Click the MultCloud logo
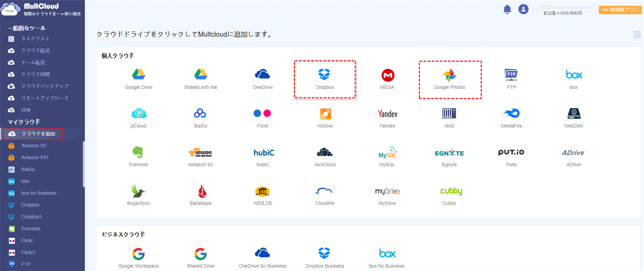The height and width of the screenshot is (271, 644). pyautogui.click(x=42, y=9)
